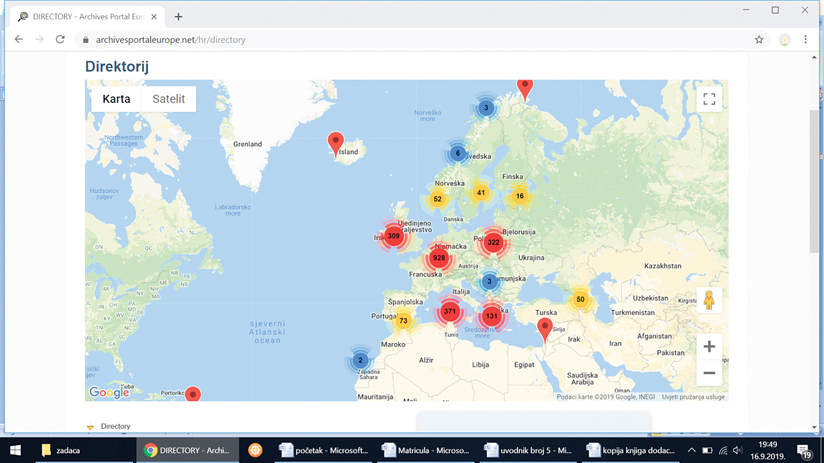Image resolution: width=824 pixels, height=463 pixels.
Task: Reload the page
Action: (60, 39)
